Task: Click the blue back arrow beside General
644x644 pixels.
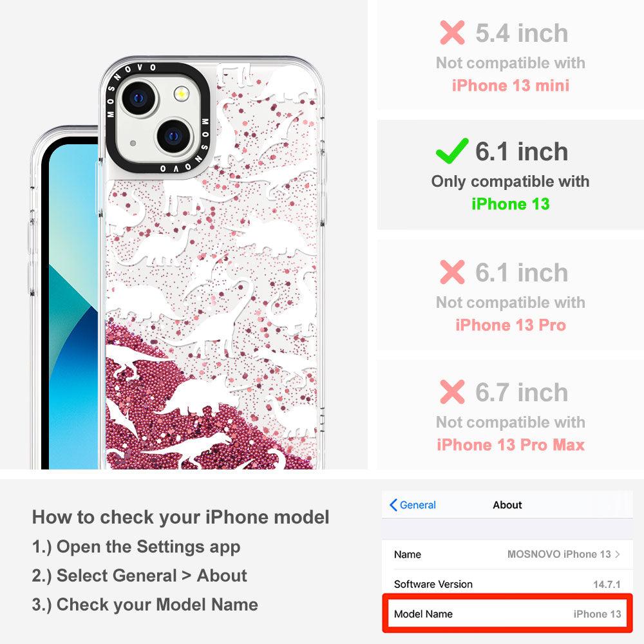Action: (x=393, y=505)
